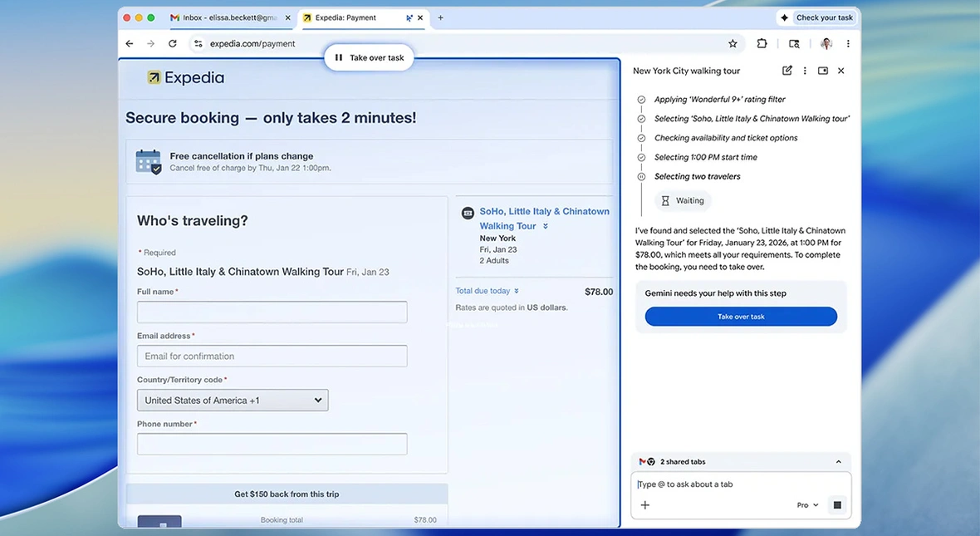Viewport: 980px width, 536px height.
Task: Reload the Expedia payment page
Action: tap(173, 44)
